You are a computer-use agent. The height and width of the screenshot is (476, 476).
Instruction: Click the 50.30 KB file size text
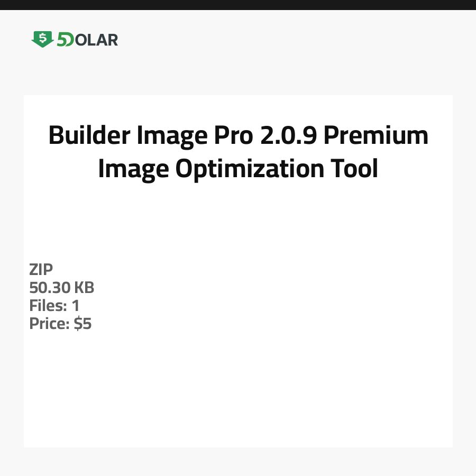tap(62, 288)
